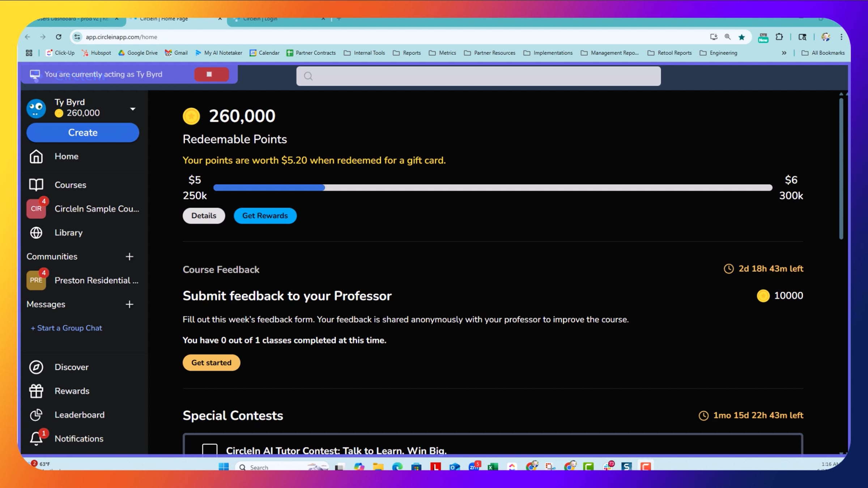Start a new message with plus
868x488 pixels.
pos(129,304)
